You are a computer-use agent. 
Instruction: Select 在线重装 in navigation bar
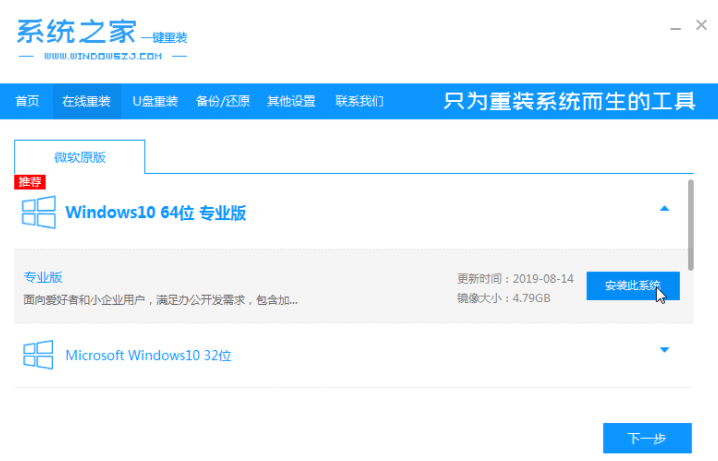[84, 101]
